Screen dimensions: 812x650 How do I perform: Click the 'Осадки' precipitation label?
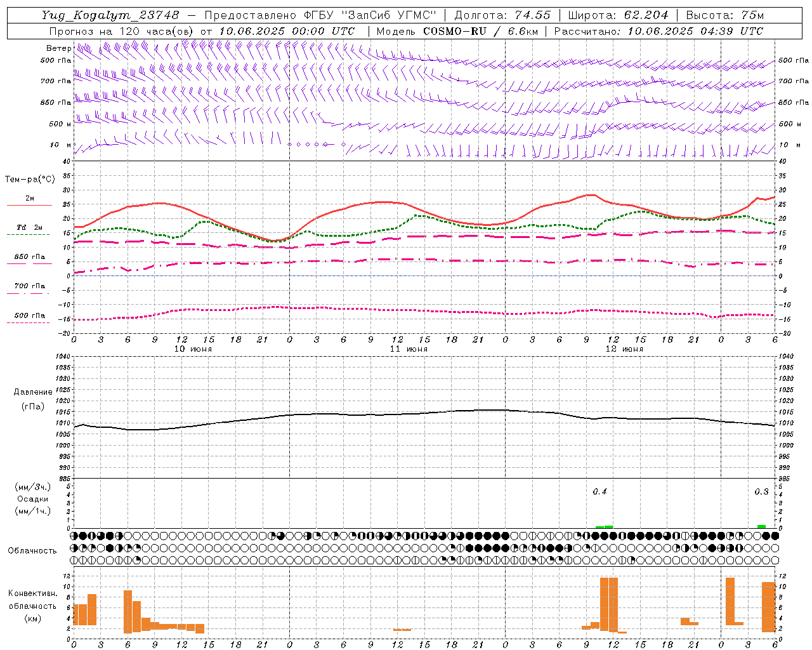(33, 499)
